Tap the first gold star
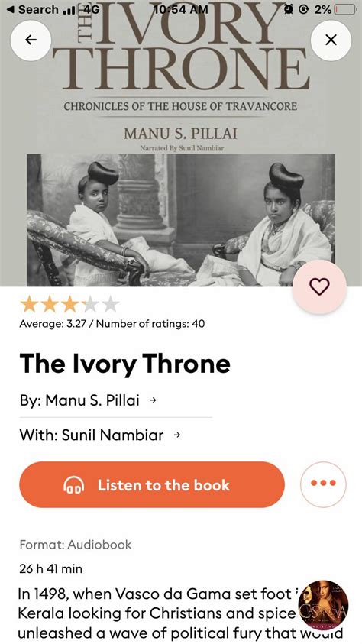Screen dimensions: 362x644 pyautogui.click(x=29, y=305)
